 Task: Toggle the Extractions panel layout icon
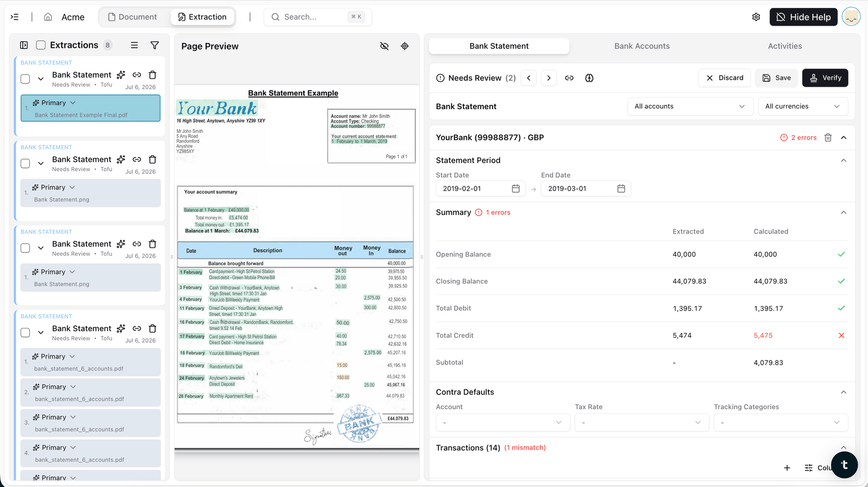coord(24,45)
